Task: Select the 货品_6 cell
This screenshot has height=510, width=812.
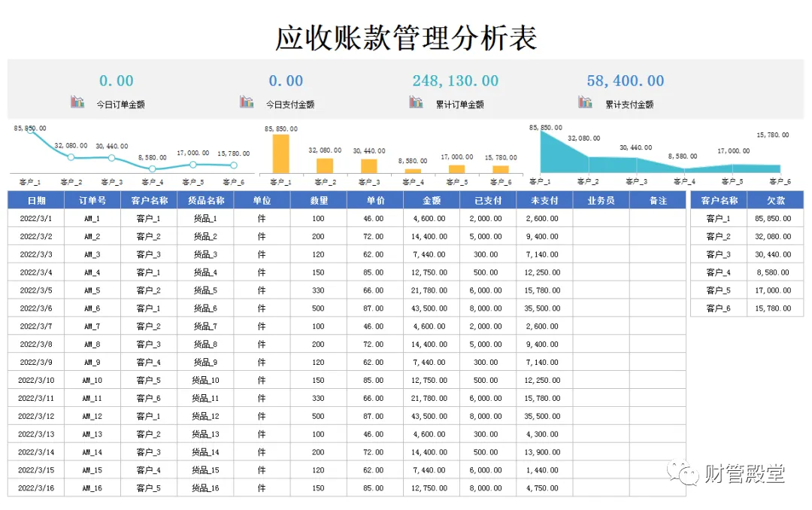Action: [x=205, y=308]
